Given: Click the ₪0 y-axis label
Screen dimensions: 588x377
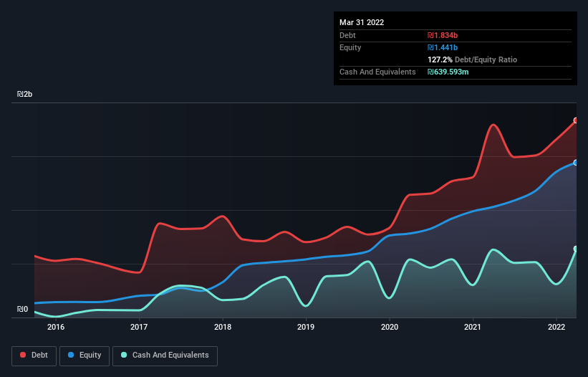Looking at the screenshot, I should [x=22, y=309].
